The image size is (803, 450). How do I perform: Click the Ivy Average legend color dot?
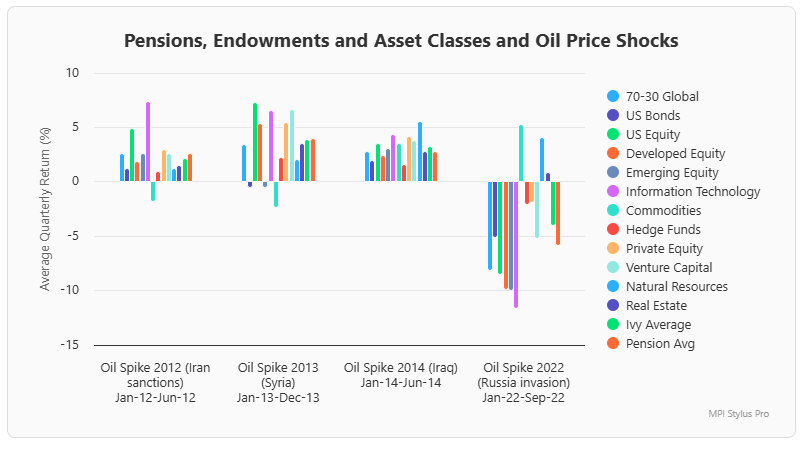coord(613,325)
